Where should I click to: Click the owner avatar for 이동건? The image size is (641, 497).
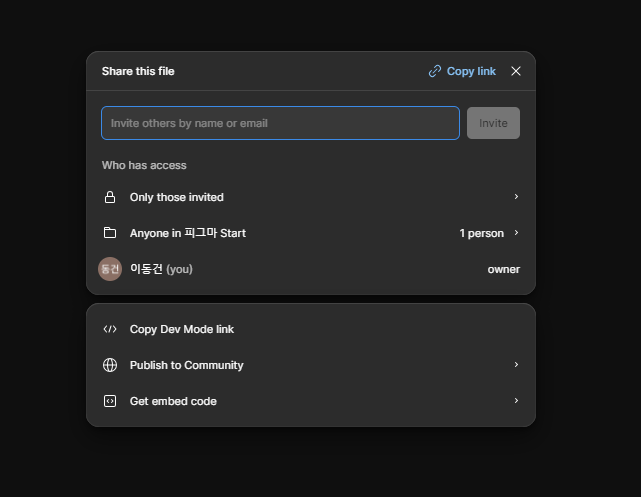(110, 269)
